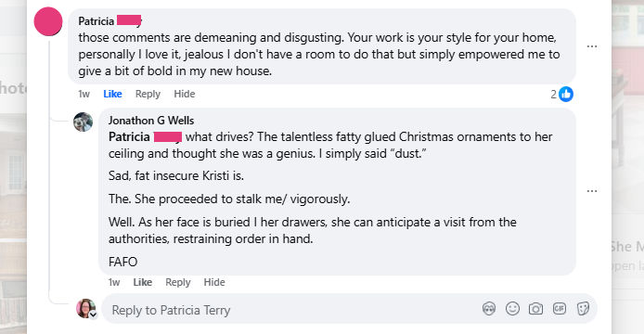
Task: Like Jonathon G Wells's reply
Action: pyautogui.click(x=143, y=282)
